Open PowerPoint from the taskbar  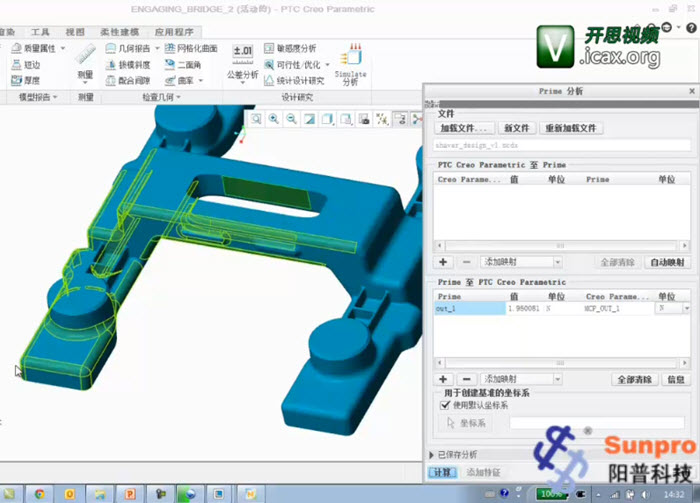point(130,494)
